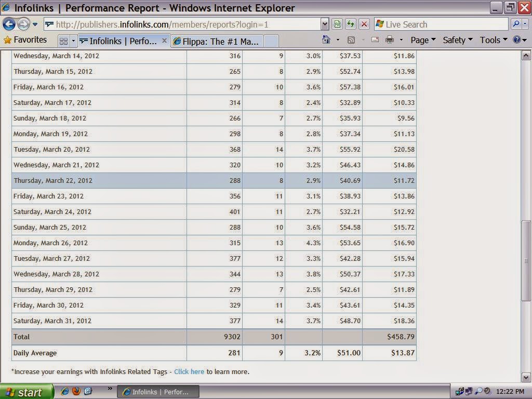Open the Favorites star button

[25, 40]
